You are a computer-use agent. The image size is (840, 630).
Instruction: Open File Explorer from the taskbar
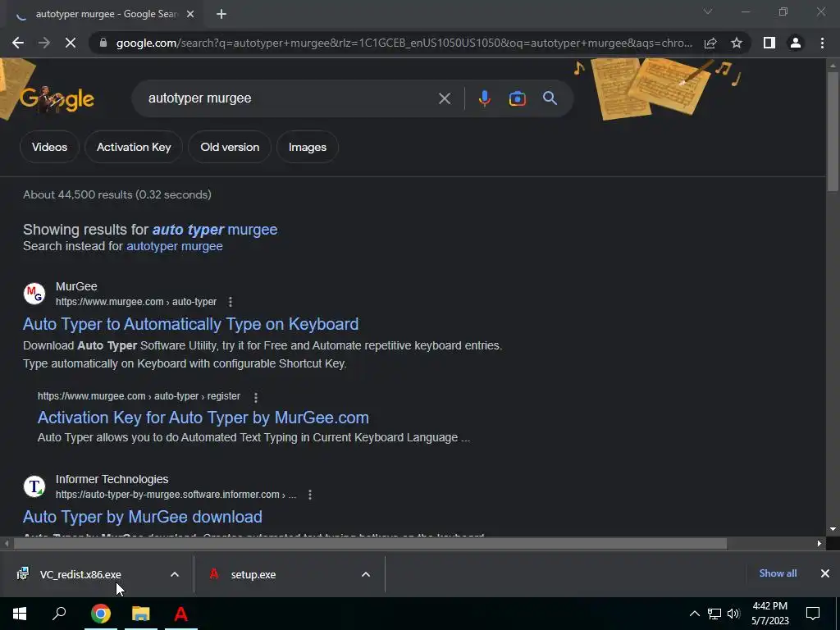coord(141,614)
